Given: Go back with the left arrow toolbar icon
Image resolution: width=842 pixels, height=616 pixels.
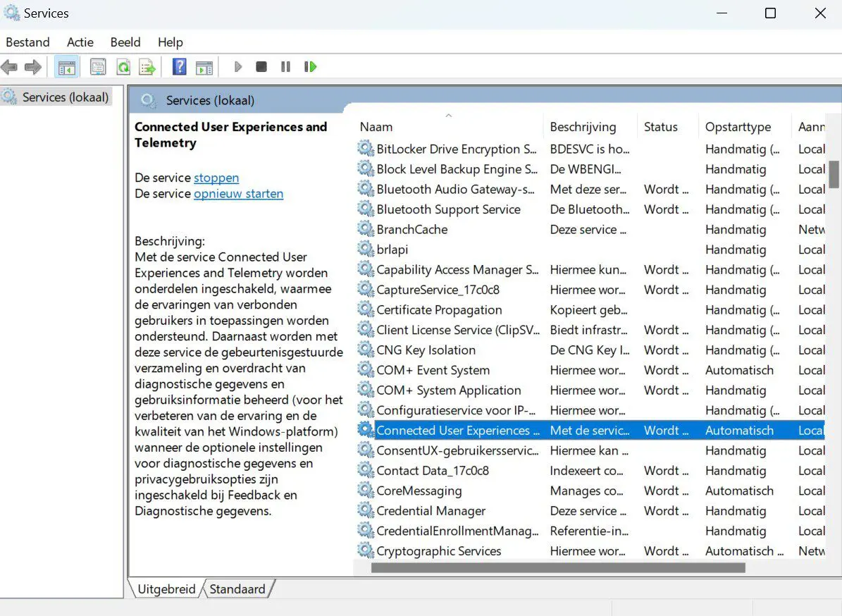Looking at the screenshot, I should [x=9, y=67].
